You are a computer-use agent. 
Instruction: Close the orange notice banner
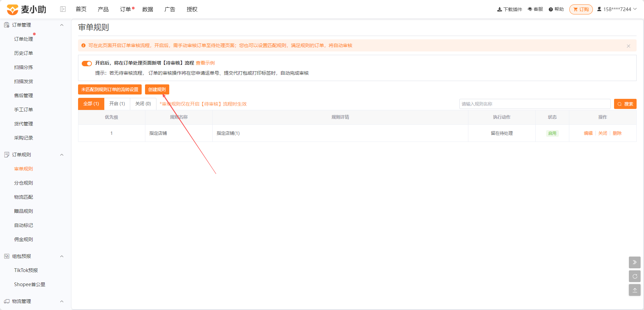coord(629,46)
